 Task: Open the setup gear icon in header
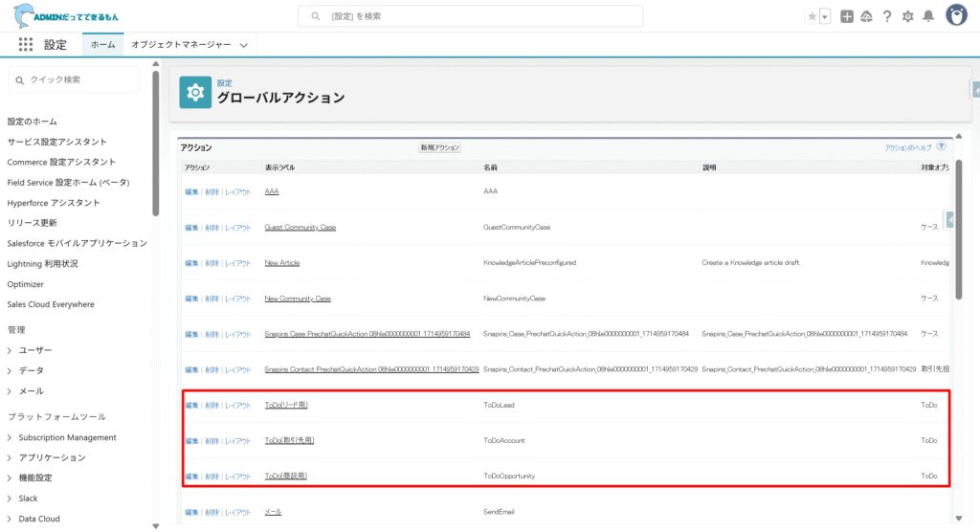(907, 17)
